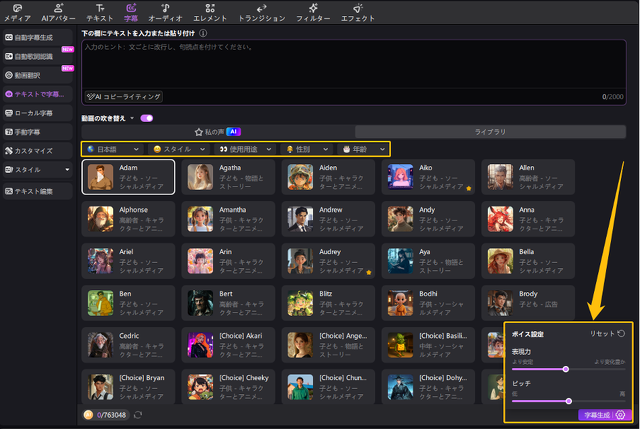Select the Alphonse voice card

(128, 219)
